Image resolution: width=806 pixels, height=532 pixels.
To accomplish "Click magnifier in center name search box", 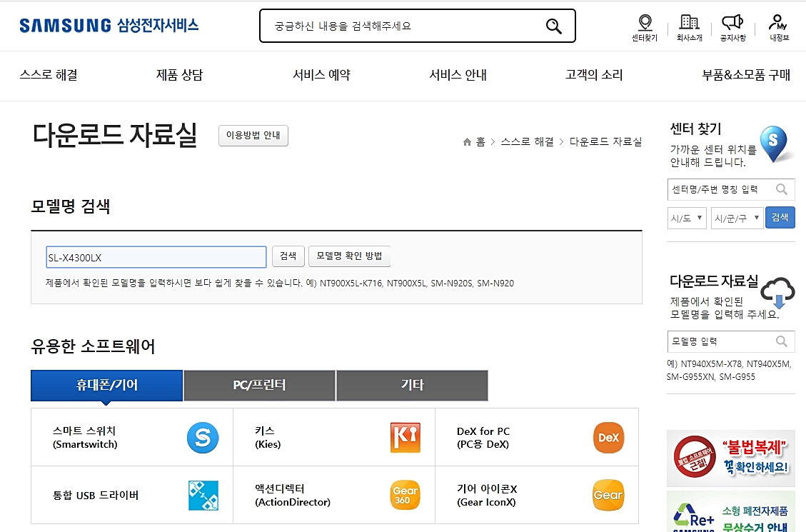I will [x=782, y=189].
